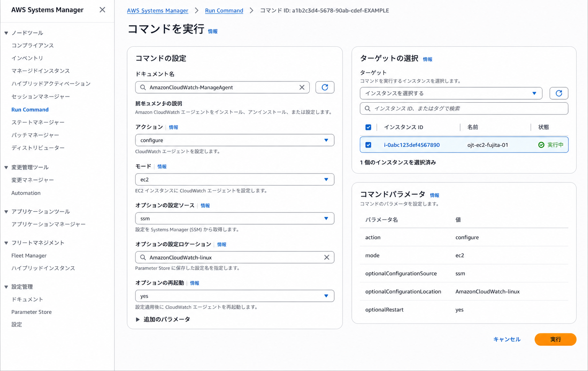Close the AWS Systems Manager sidebar

(x=102, y=10)
